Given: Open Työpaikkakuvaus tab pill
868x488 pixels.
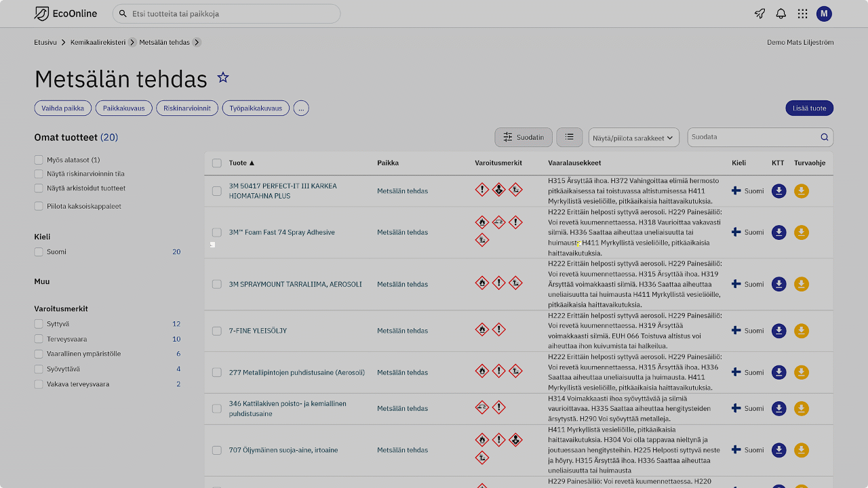Looking at the screenshot, I should click(x=256, y=108).
